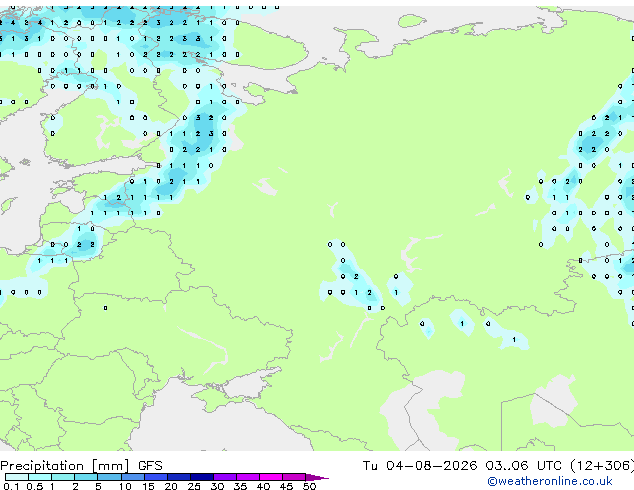The width and height of the screenshot is (634, 490).
Task: Click the above-50 legend arrow tip
Action: pos(317,477)
